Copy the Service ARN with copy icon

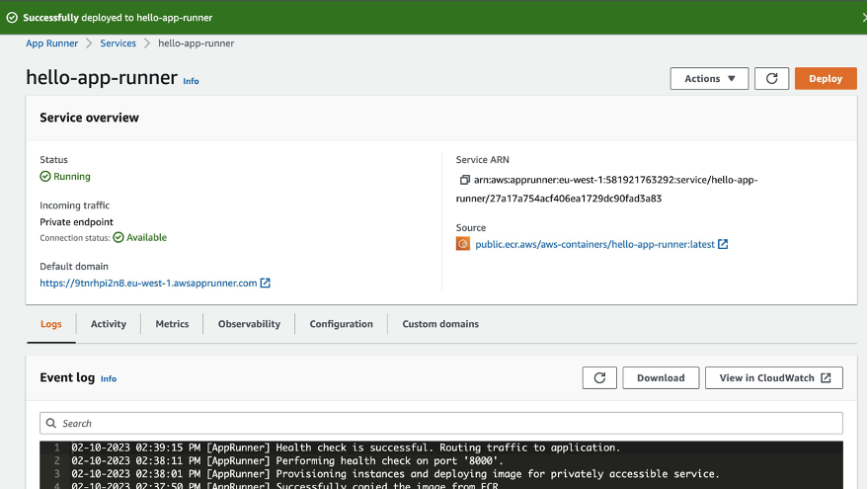coord(464,180)
